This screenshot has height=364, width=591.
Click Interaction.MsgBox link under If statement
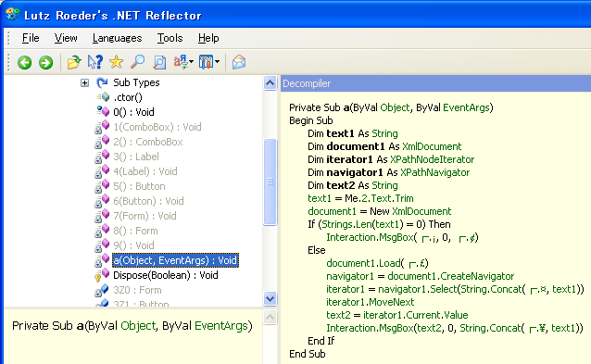point(370,237)
